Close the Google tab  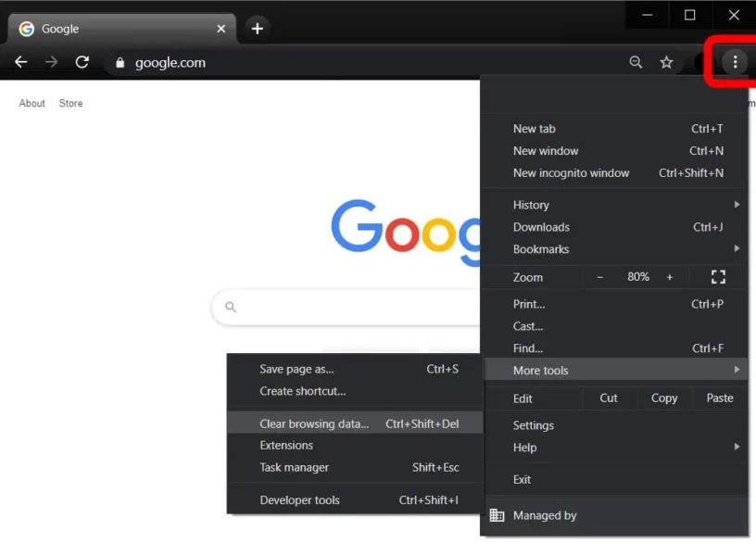220,29
